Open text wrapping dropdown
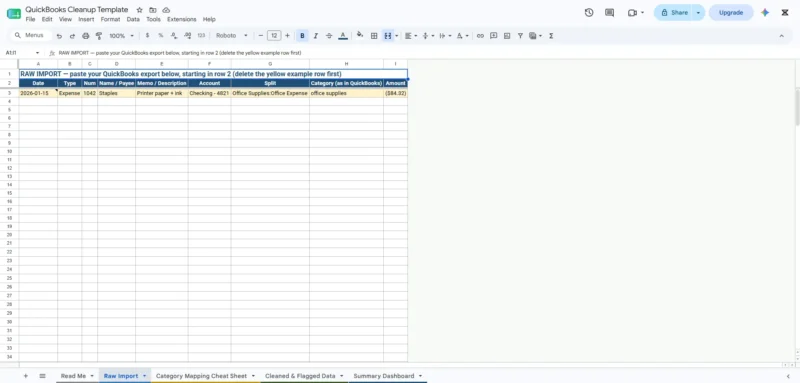 click(445, 36)
